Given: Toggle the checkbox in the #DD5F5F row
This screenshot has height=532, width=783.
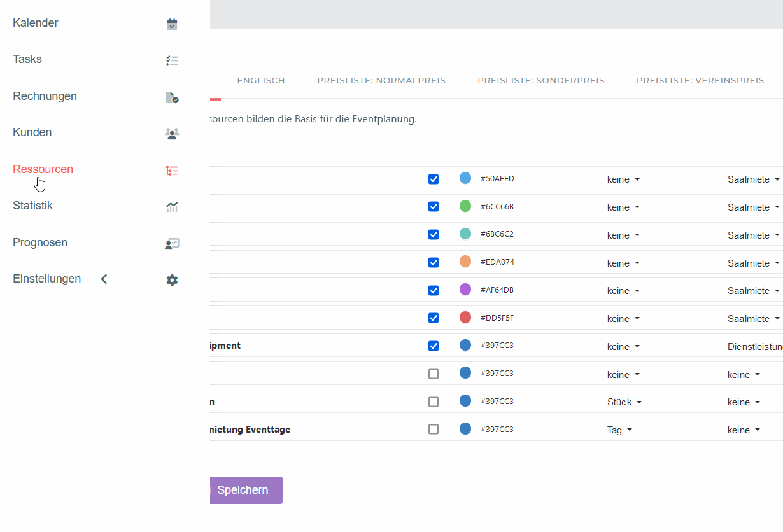Looking at the screenshot, I should point(434,318).
